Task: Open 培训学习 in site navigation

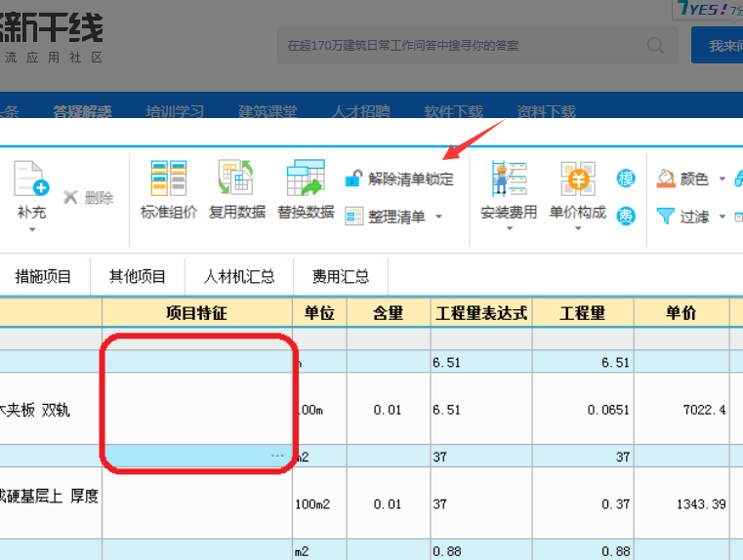Action: 175,112
